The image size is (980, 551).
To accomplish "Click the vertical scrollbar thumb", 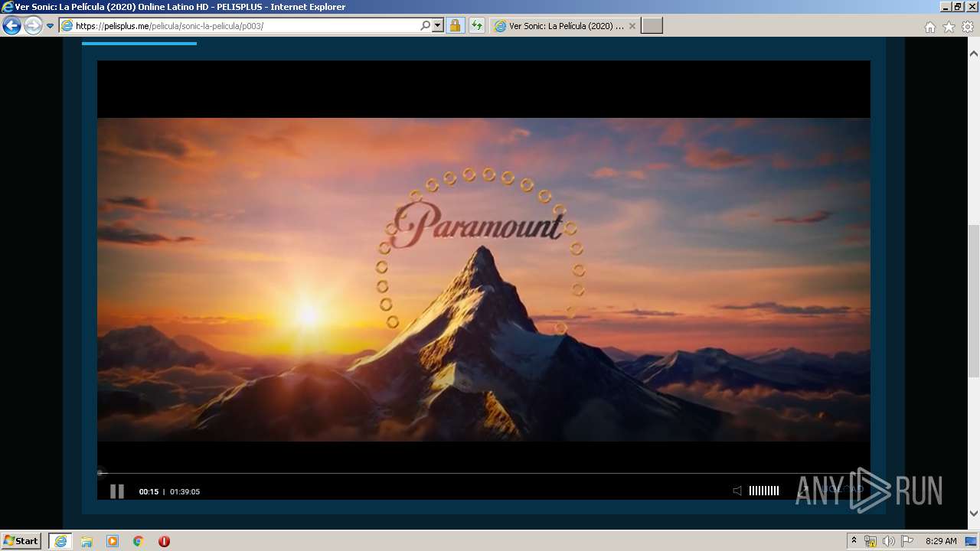I will click(x=974, y=302).
